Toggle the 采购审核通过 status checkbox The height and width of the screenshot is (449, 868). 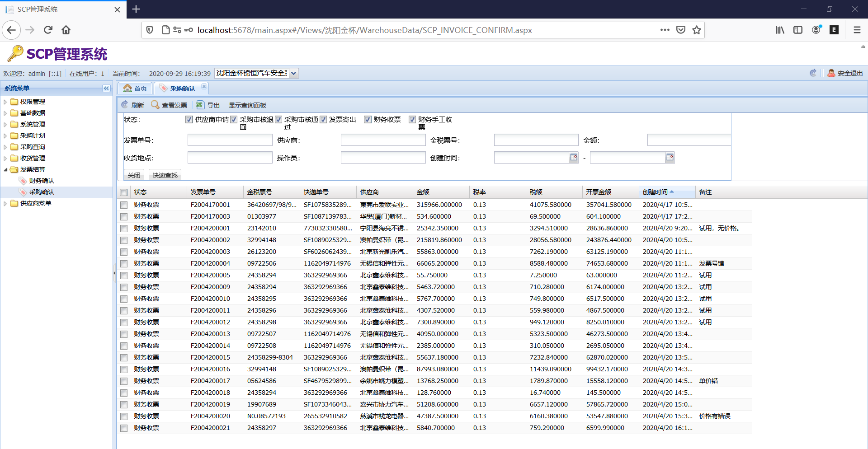[x=278, y=119]
